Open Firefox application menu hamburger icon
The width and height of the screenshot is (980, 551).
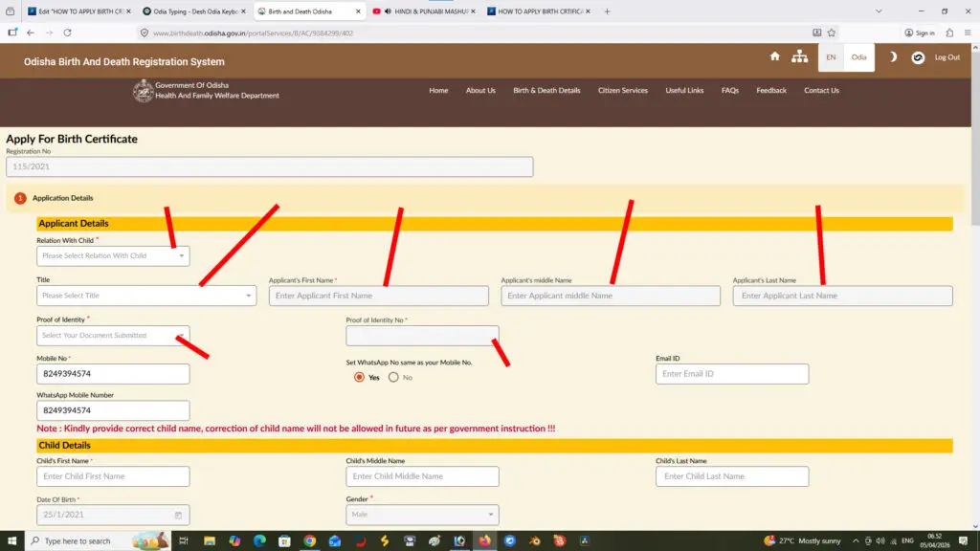966,33
